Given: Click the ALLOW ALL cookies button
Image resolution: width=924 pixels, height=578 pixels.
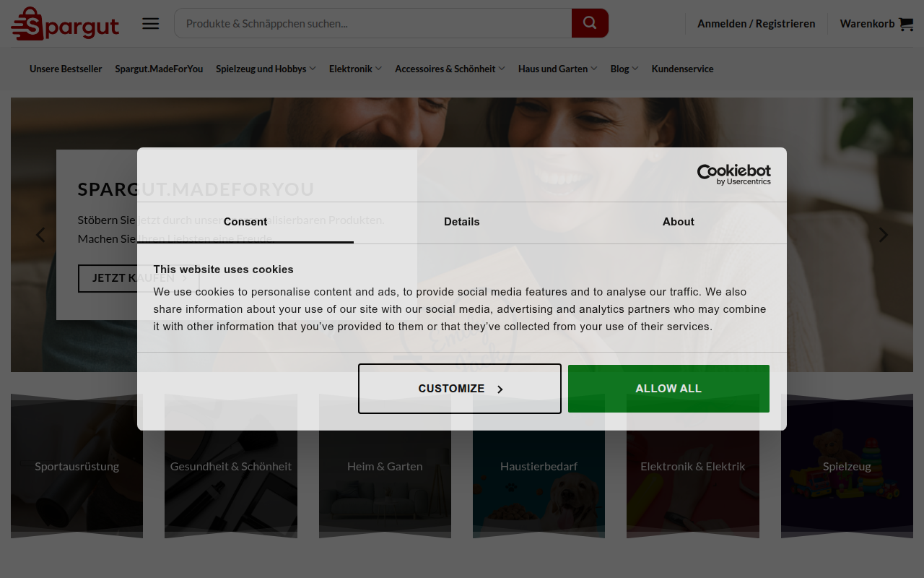Looking at the screenshot, I should click(x=668, y=389).
